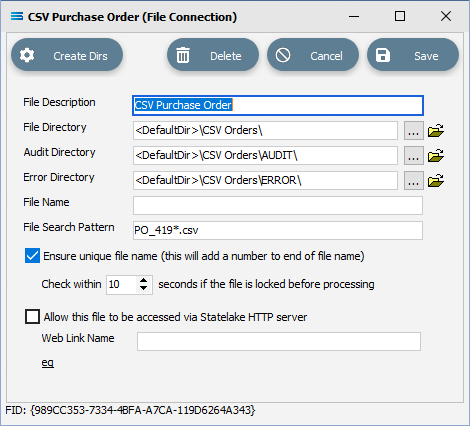The height and width of the screenshot is (426, 470).
Task: Open Error Directory folder icon
Action: (436, 180)
